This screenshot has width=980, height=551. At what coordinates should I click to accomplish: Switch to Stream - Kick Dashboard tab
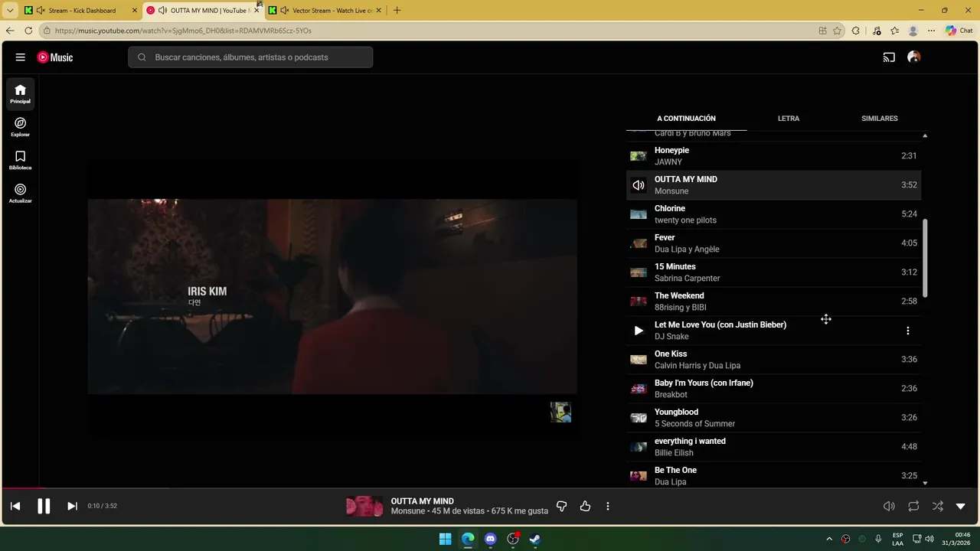[x=81, y=11]
